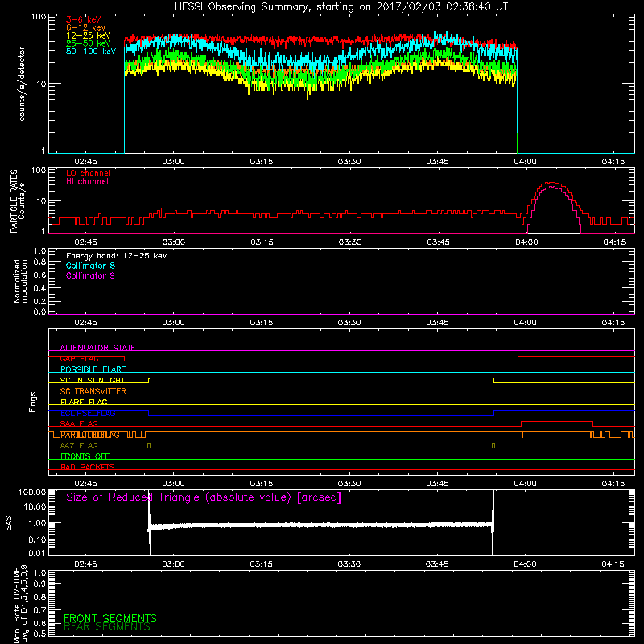Select the LO channel legend label

(x=89, y=173)
